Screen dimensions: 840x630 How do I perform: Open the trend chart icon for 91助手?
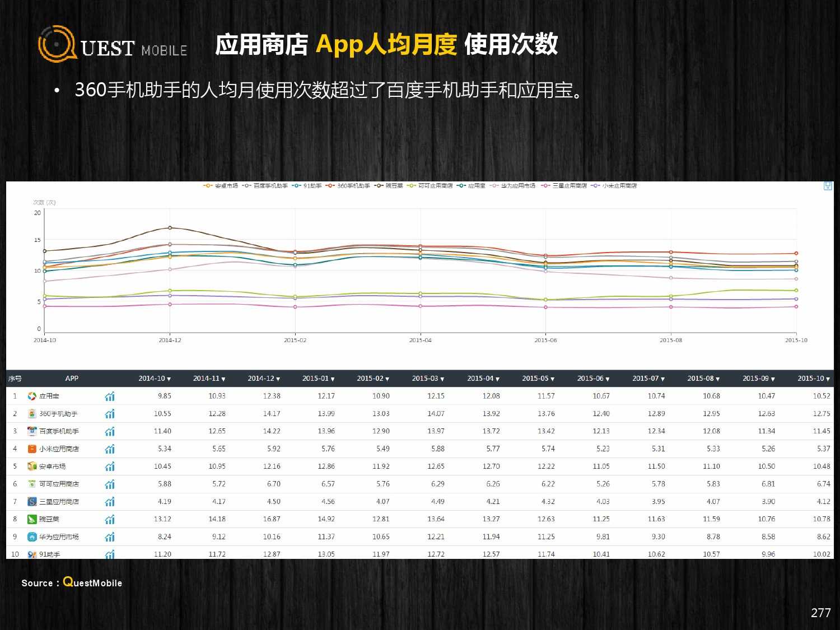(110, 554)
